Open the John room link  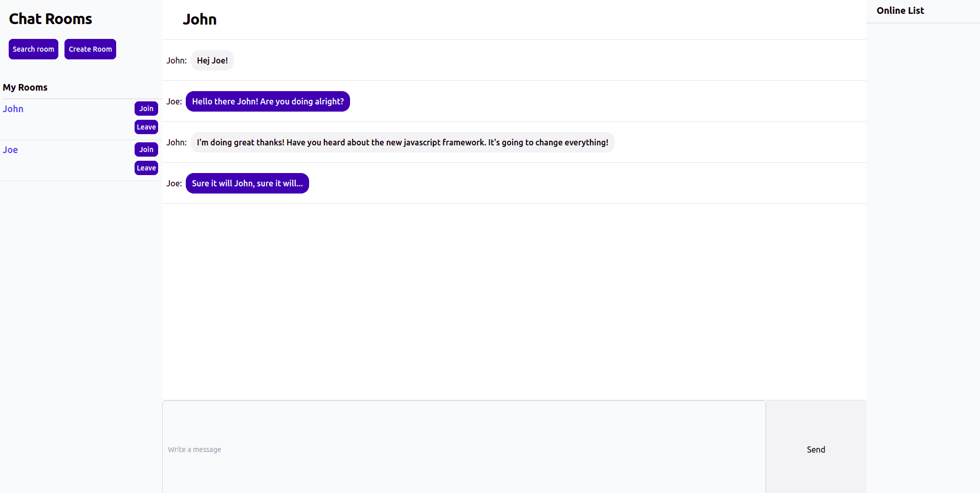click(x=13, y=109)
